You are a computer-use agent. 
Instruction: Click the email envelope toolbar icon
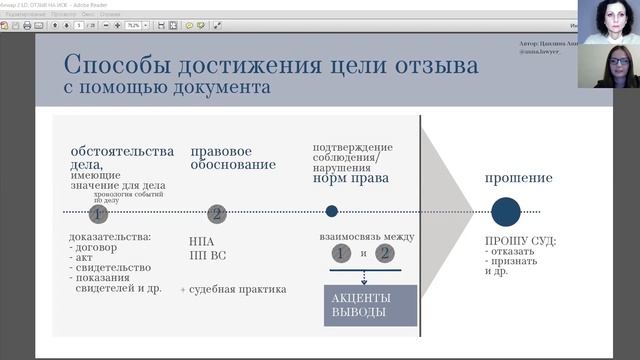pos(39,26)
